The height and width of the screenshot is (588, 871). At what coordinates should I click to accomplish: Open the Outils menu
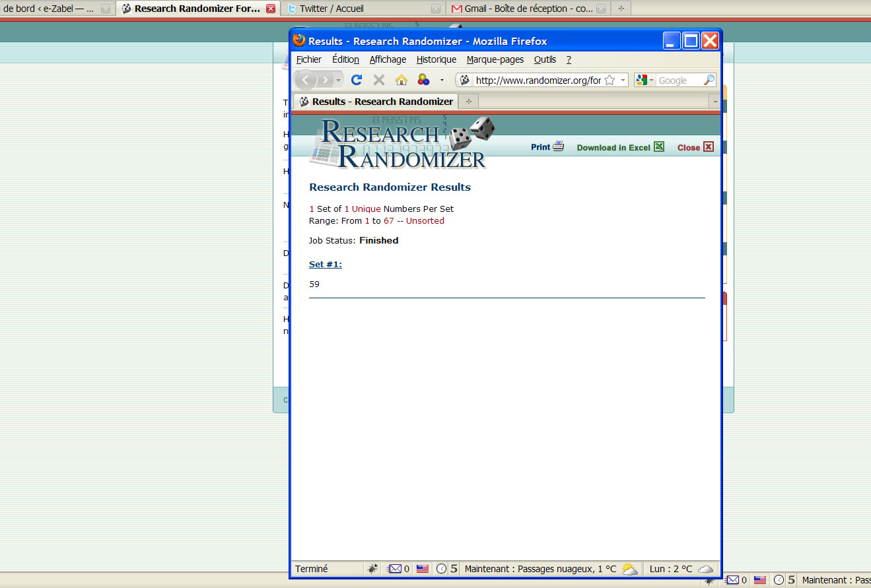point(545,59)
